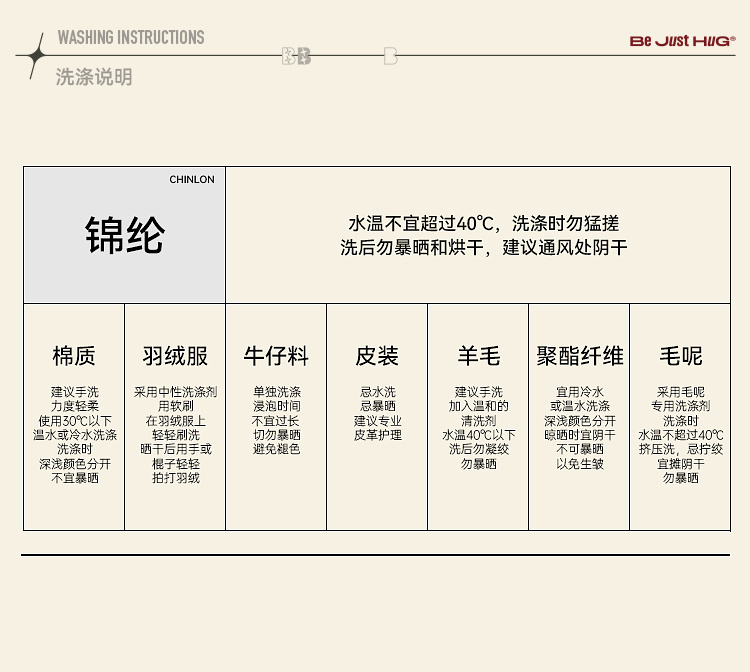Select the 皮装 column heading
Viewport: 750px width, 672px height.
click(x=377, y=356)
